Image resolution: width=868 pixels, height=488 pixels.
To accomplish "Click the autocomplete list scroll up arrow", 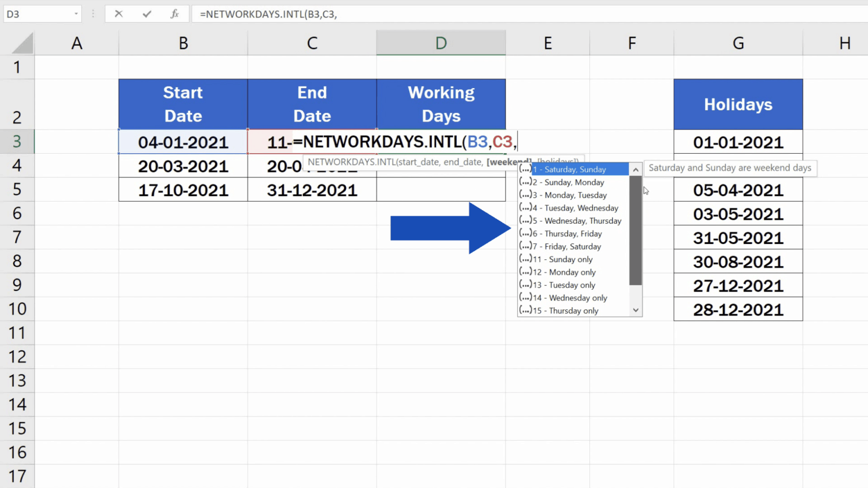I will [636, 169].
